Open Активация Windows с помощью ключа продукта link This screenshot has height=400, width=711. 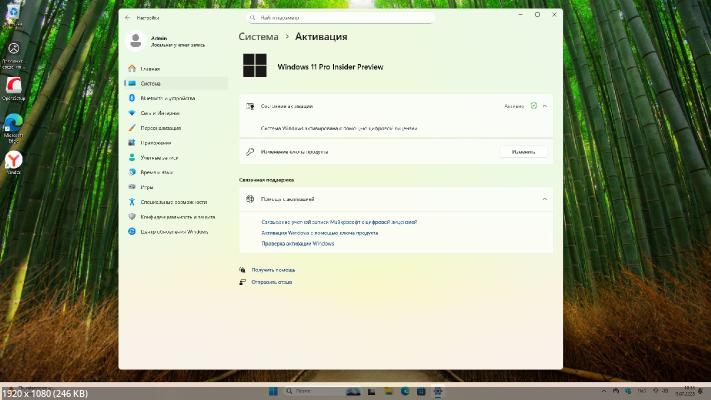320,233
